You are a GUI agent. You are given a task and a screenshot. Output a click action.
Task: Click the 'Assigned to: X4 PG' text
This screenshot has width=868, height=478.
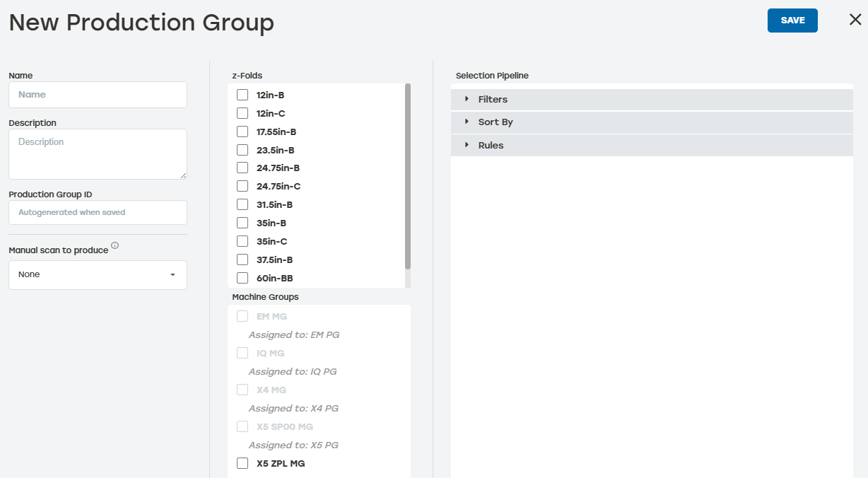293,408
